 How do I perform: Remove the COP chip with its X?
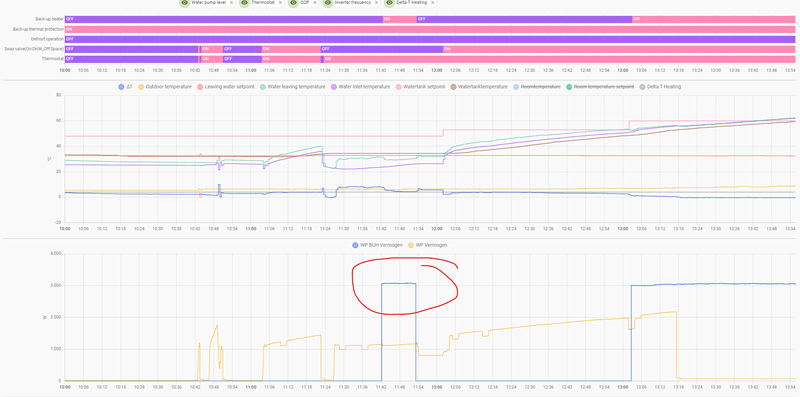(314, 3)
